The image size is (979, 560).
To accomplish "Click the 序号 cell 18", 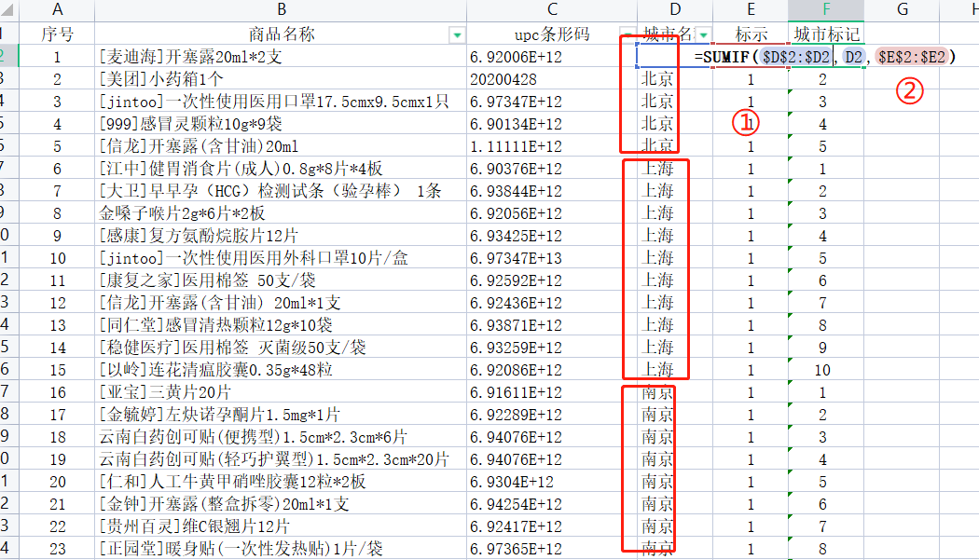I will [58, 438].
